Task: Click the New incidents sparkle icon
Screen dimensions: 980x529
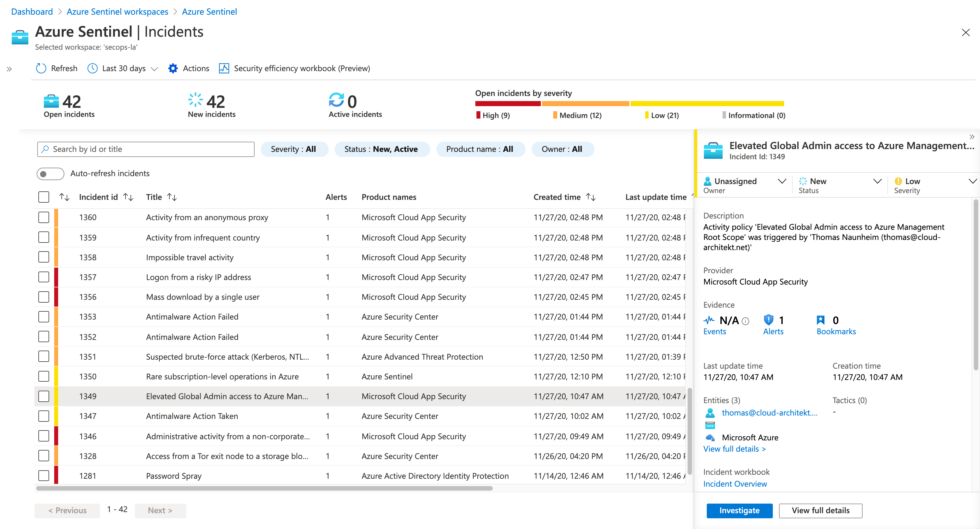Action: tap(196, 100)
